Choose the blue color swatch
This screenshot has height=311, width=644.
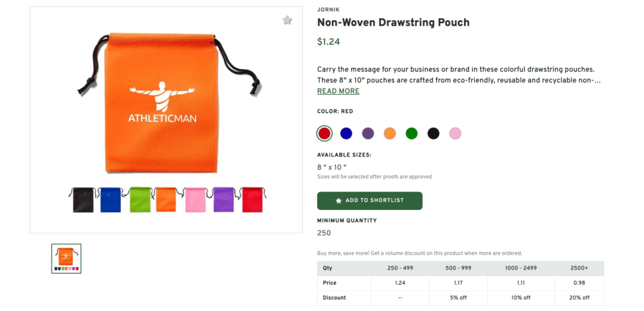coord(346,133)
